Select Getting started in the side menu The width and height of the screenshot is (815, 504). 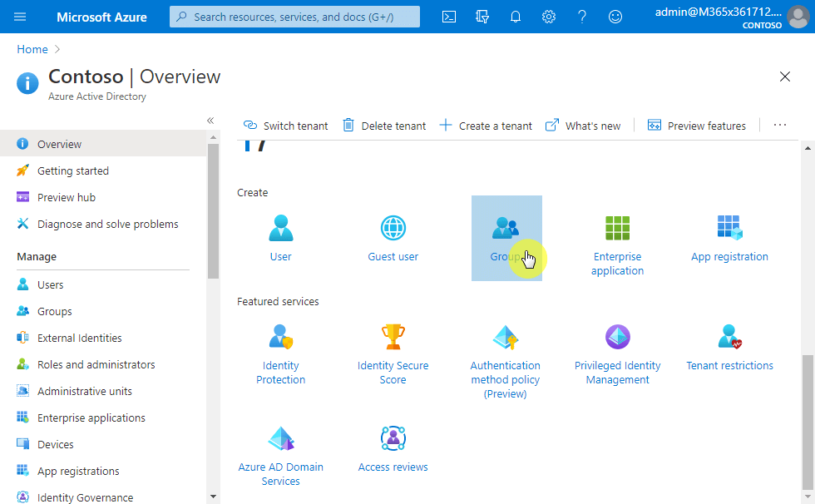pos(103,171)
